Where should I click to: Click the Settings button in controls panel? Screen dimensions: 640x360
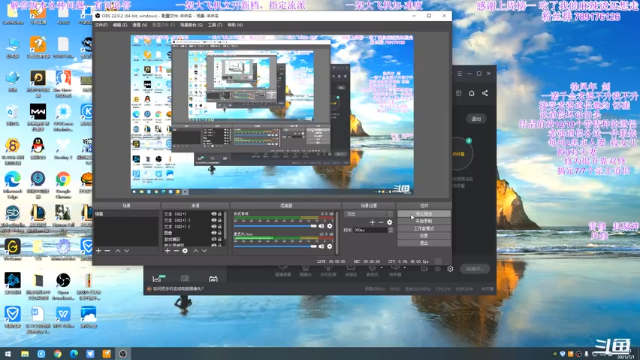coord(424,236)
